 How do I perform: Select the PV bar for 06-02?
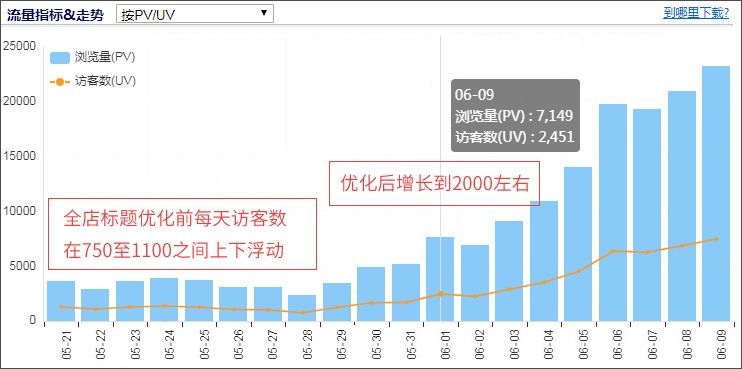pos(475,283)
